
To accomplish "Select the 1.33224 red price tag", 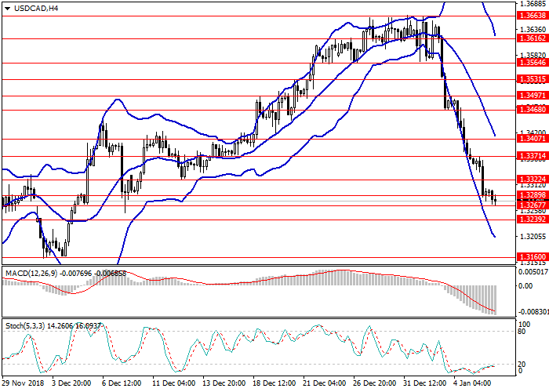I will coord(531,180).
